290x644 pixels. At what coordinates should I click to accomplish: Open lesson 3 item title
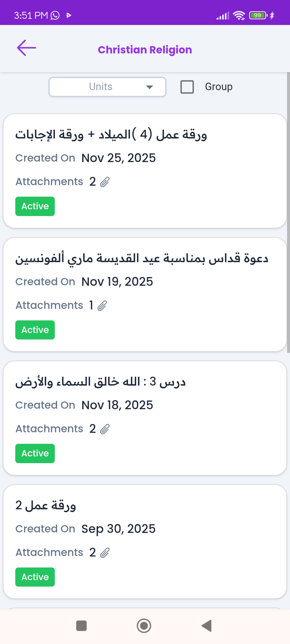click(100, 382)
